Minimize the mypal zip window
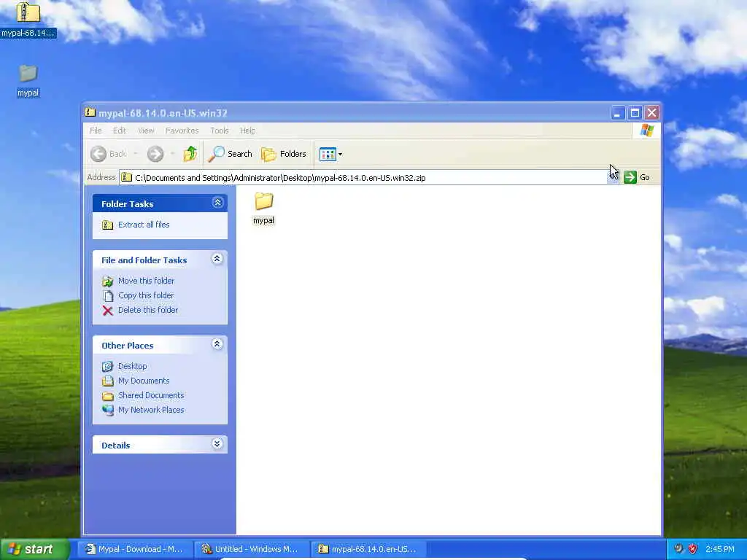Image resolution: width=747 pixels, height=560 pixels. click(618, 113)
